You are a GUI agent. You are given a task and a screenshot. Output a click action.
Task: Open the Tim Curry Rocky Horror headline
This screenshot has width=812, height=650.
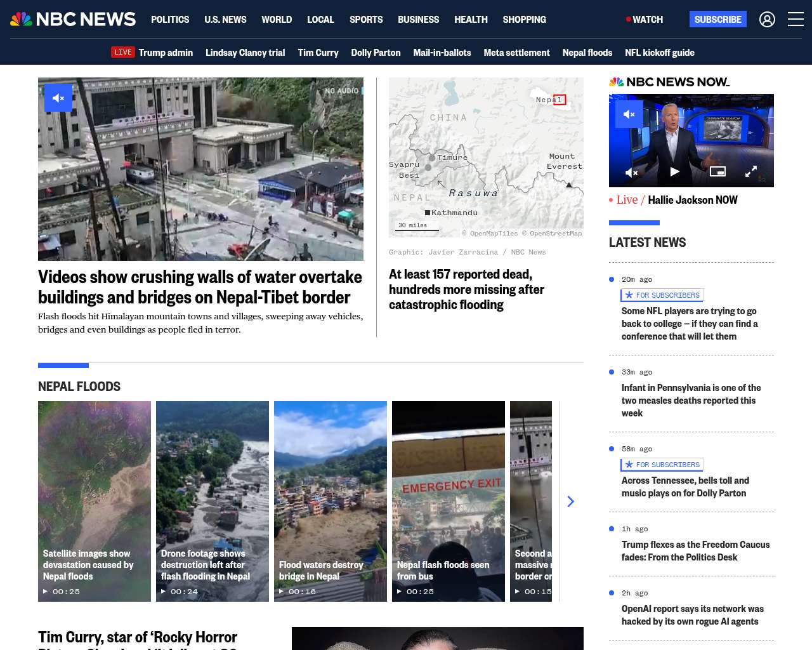(x=138, y=639)
